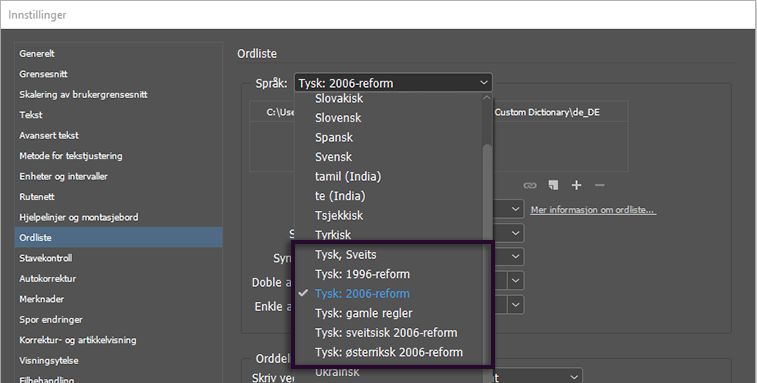Add a dictionary with the plus icon

(x=576, y=185)
